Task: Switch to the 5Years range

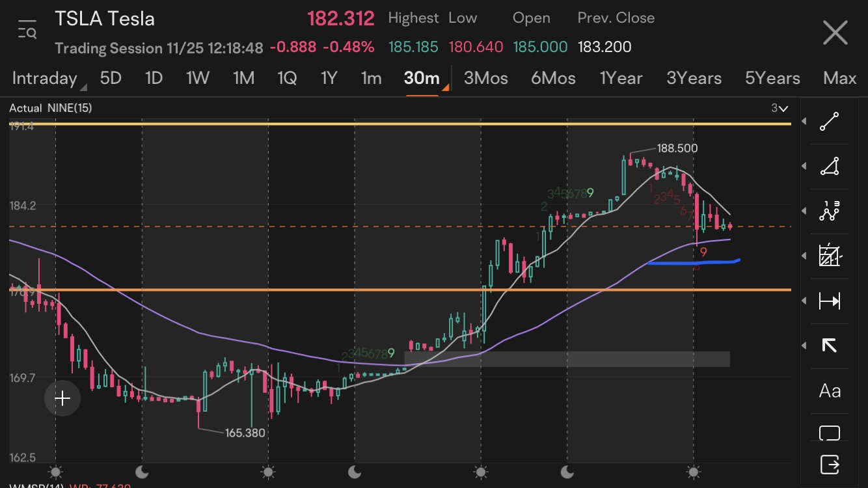Action: pos(772,79)
